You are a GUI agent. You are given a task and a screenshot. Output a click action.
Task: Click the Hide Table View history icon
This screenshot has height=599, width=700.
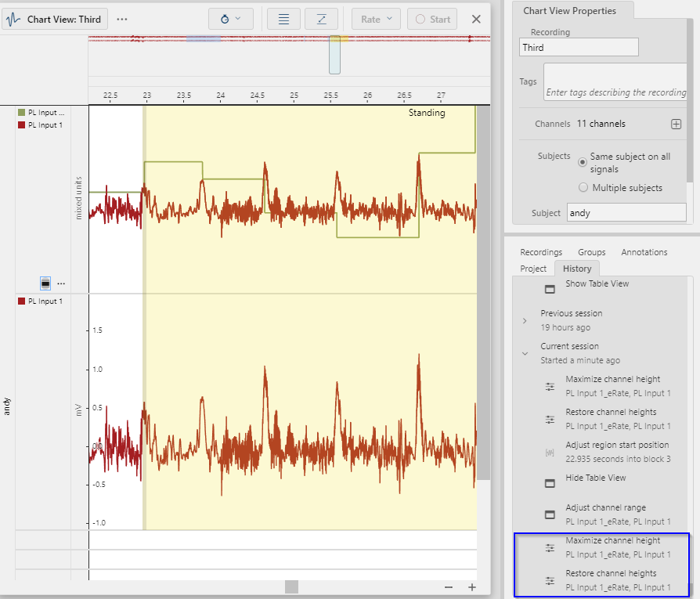click(550, 482)
